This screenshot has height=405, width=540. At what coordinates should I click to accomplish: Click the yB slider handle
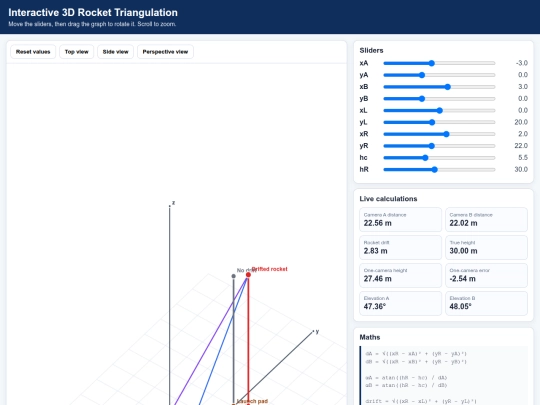pos(422,98)
